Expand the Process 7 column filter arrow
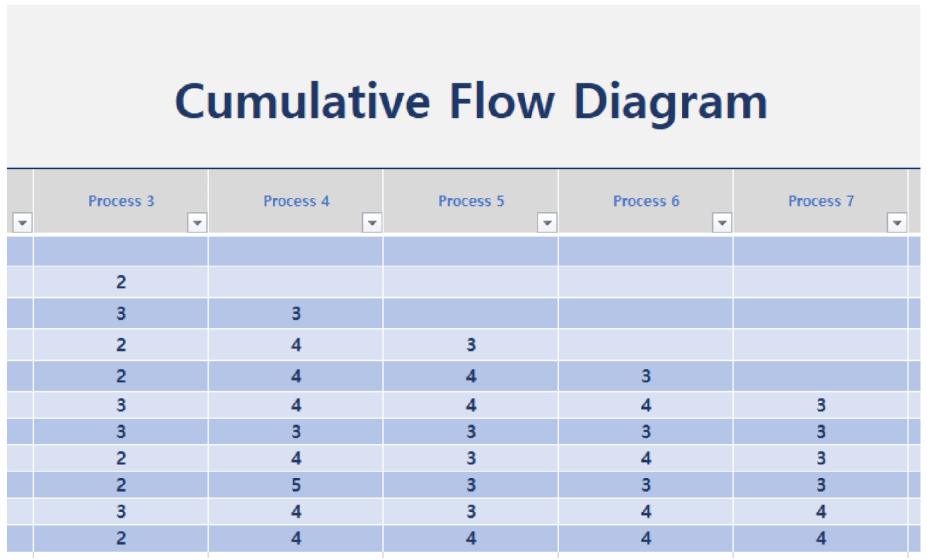Viewport: 927px width, 560px height. tap(897, 223)
